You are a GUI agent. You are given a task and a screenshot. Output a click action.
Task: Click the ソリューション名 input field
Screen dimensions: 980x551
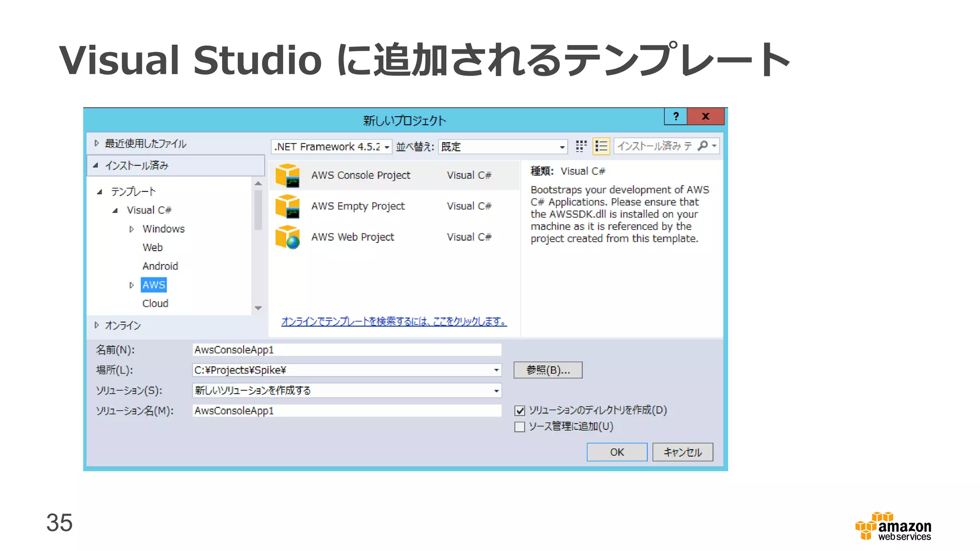point(347,411)
